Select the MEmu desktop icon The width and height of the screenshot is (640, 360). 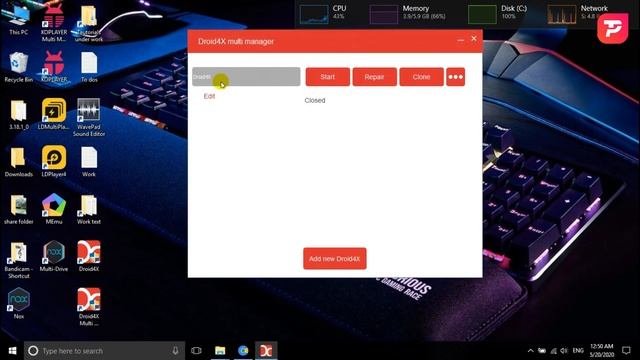[54, 209]
